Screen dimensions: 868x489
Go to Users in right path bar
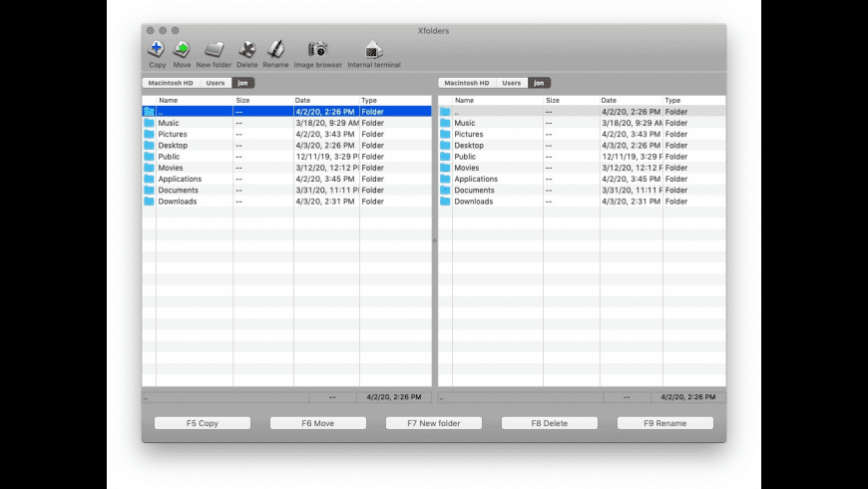click(x=511, y=83)
